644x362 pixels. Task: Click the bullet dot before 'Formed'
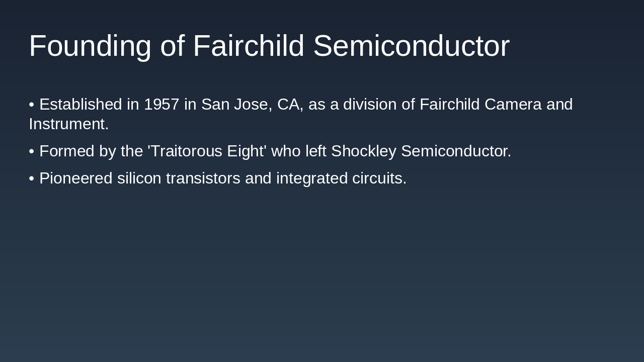pos(32,151)
